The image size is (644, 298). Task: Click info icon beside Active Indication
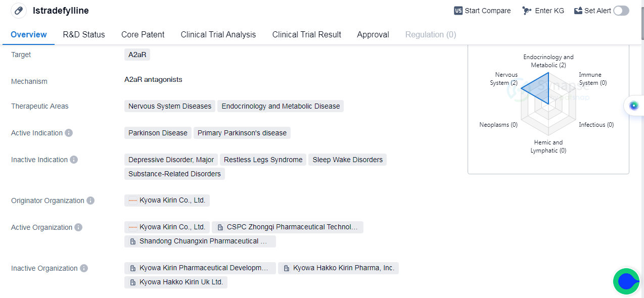coord(69,133)
